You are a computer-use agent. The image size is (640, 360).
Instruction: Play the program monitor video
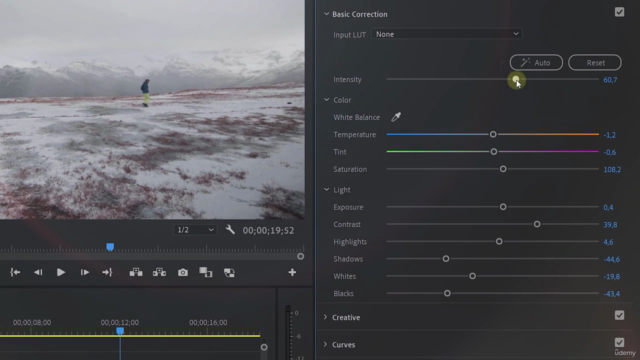(x=61, y=272)
